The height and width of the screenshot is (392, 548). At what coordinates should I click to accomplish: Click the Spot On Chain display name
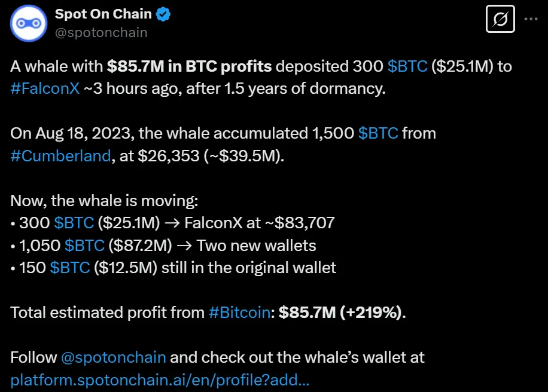[103, 14]
